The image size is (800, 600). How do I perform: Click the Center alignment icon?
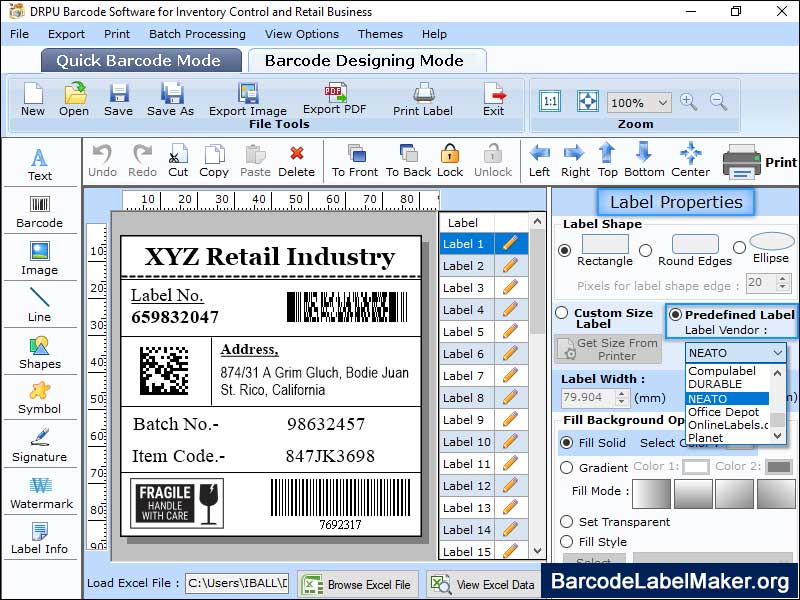[691, 160]
